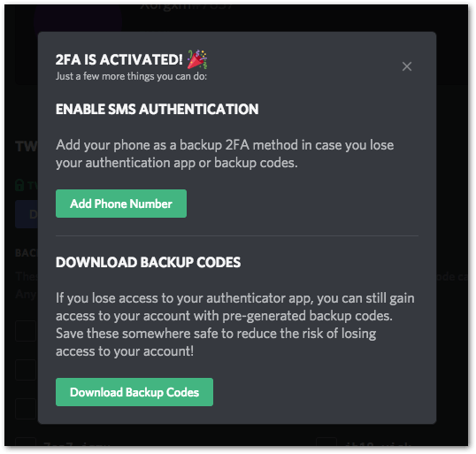The image size is (476, 454).
Task: Tick the partly hidden bottom-right backup code checkbox
Action: [x=326, y=442]
